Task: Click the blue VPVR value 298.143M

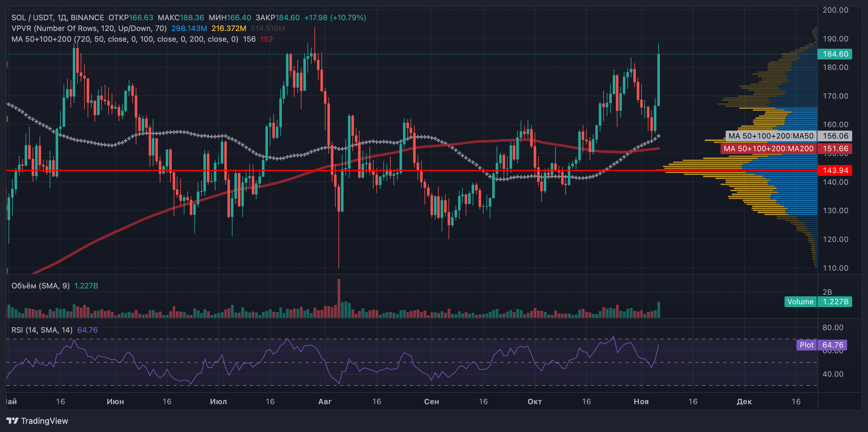Action: tap(189, 28)
